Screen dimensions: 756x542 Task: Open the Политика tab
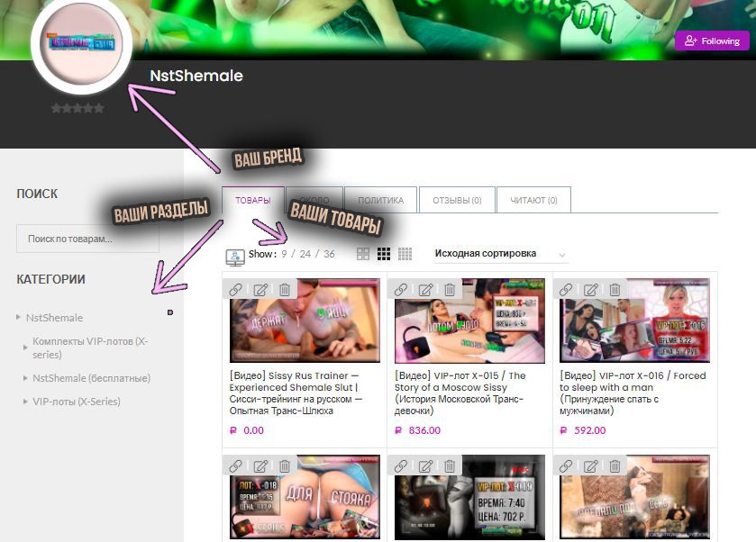click(380, 200)
